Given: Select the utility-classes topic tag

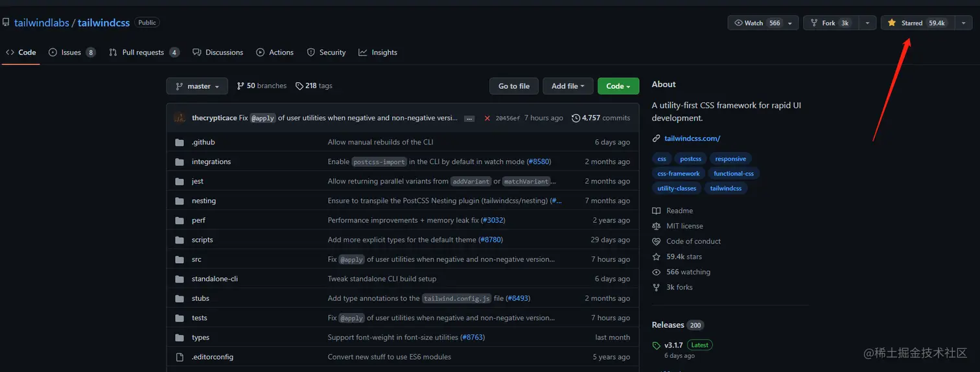Looking at the screenshot, I should pos(677,189).
